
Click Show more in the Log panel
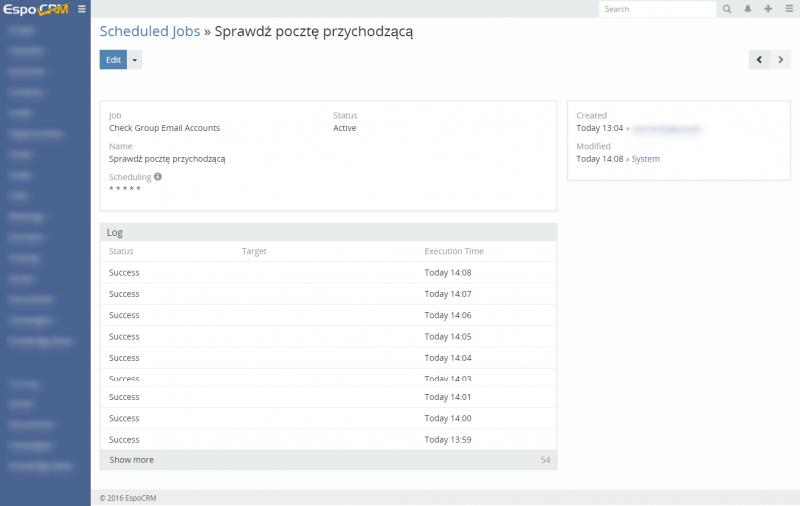[x=131, y=460]
